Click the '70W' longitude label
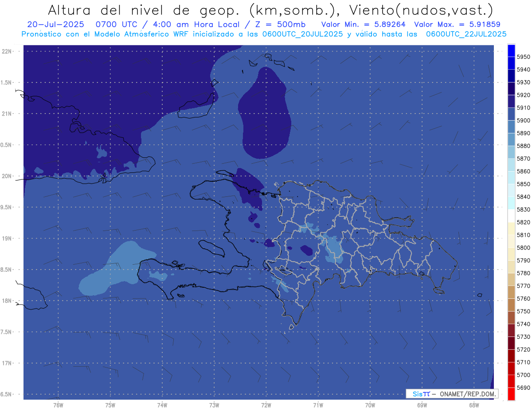This screenshot has width=532, height=411. pos(370,405)
